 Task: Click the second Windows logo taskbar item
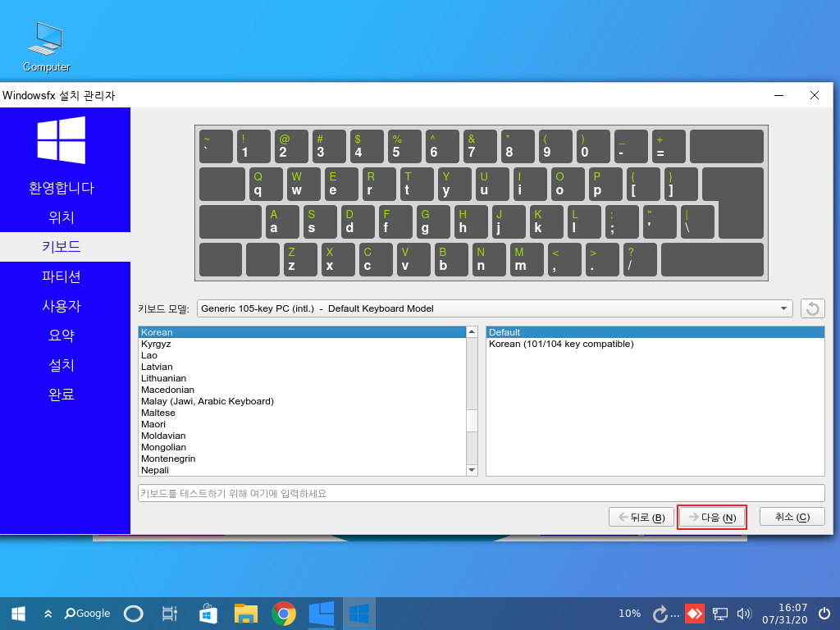click(x=359, y=614)
